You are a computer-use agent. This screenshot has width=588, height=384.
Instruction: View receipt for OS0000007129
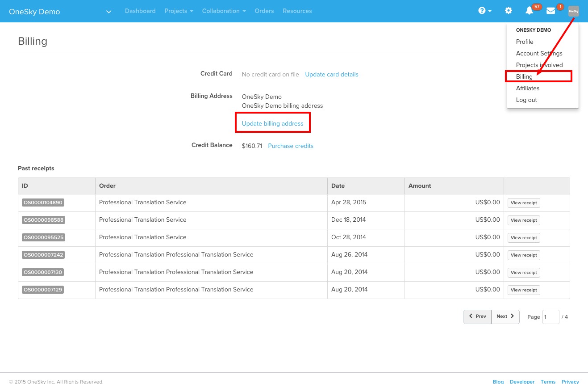click(x=524, y=290)
